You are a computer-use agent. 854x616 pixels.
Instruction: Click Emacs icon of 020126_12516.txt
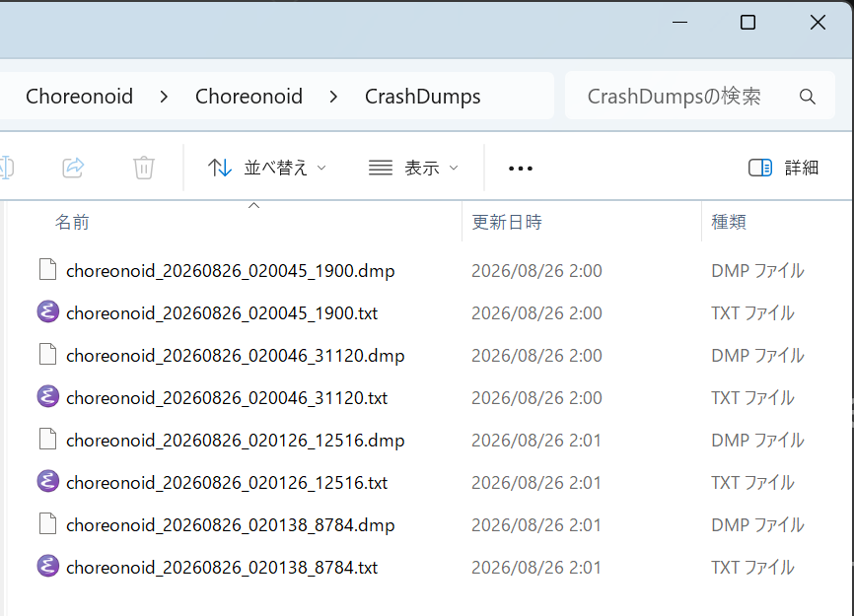click(48, 482)
